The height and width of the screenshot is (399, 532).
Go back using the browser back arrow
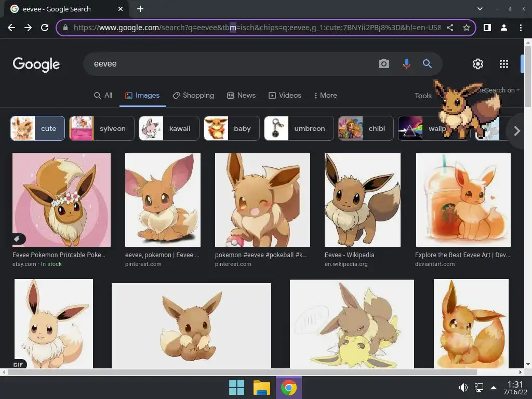click(11, 28)
